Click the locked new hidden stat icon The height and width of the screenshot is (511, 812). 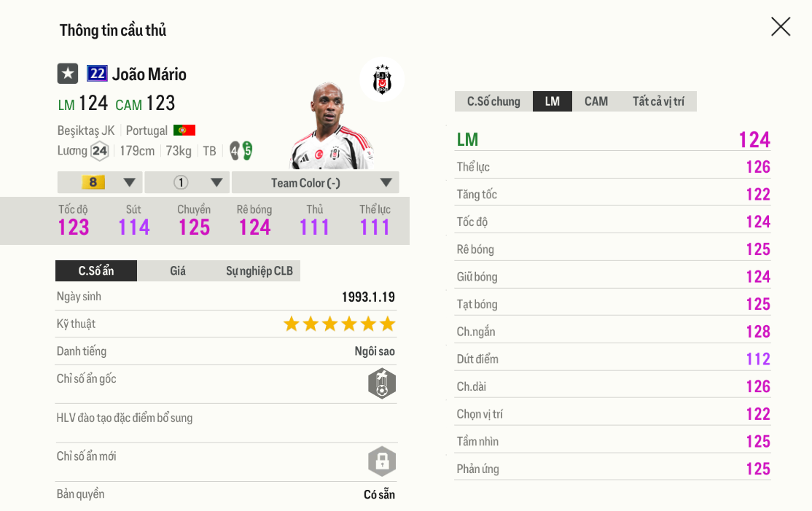[382, 461]
